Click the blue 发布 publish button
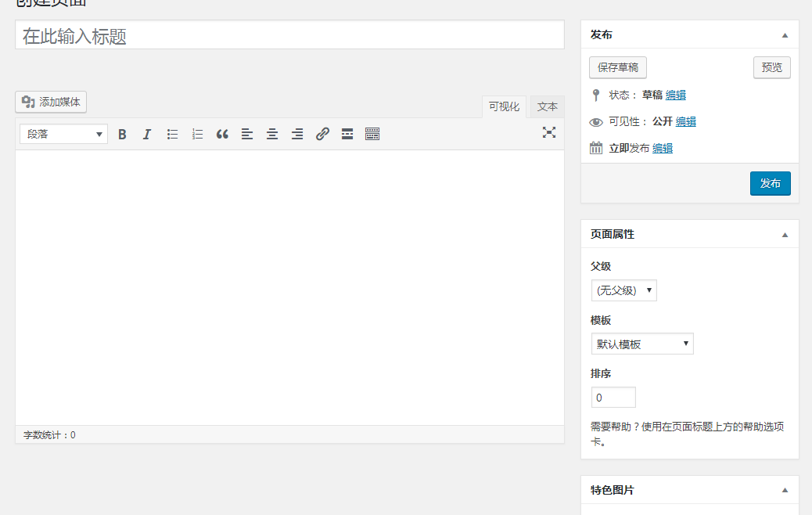The width and height of the screenshot is (812, 515). [x=770, y=183]
